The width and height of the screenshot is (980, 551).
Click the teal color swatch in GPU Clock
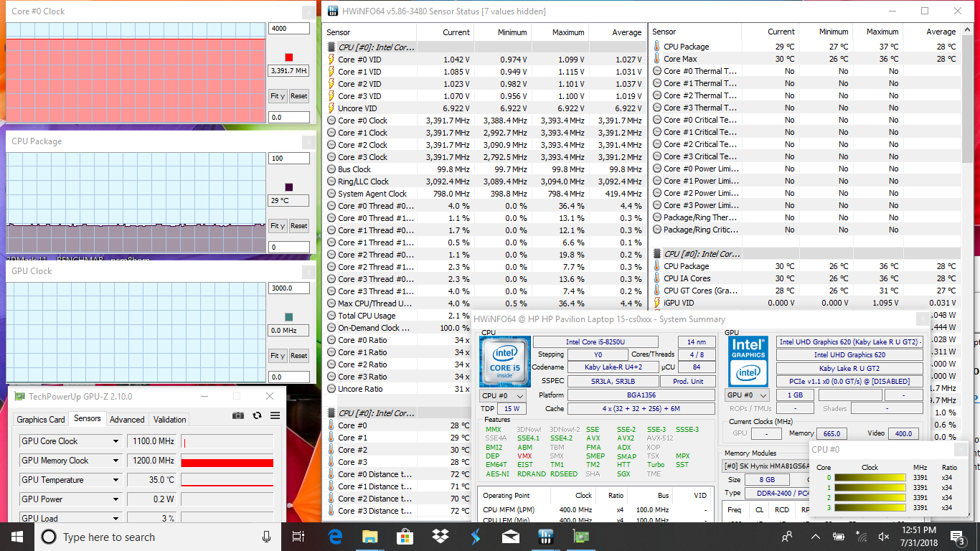point(289,317)
